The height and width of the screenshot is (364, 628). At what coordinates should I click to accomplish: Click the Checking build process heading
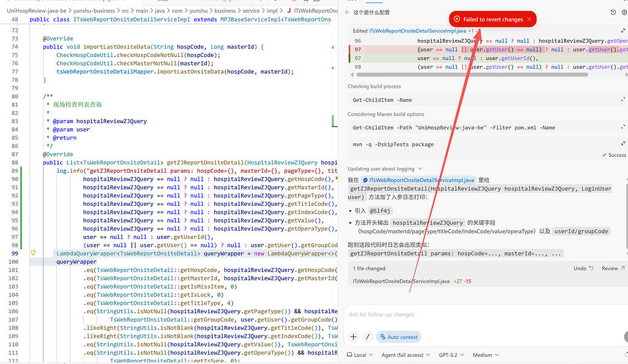pos(374,86)
